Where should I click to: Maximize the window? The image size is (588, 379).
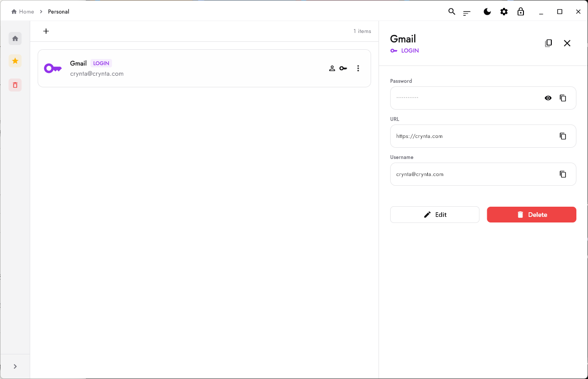pos(560,12)
